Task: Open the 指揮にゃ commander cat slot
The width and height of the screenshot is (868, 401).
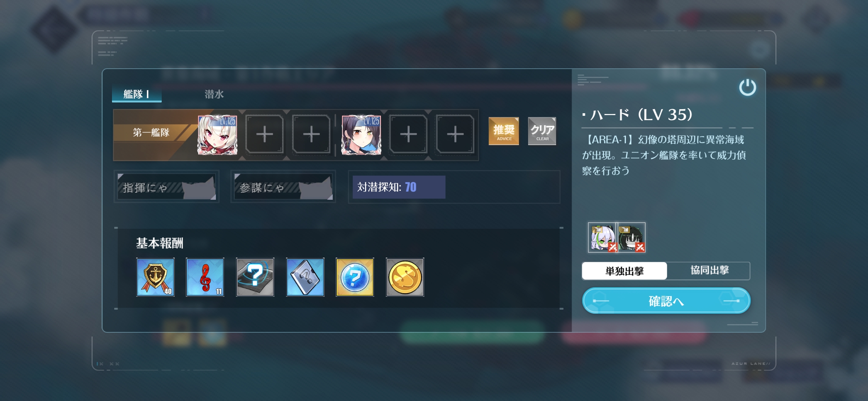Action: click(x=167, y=187)
